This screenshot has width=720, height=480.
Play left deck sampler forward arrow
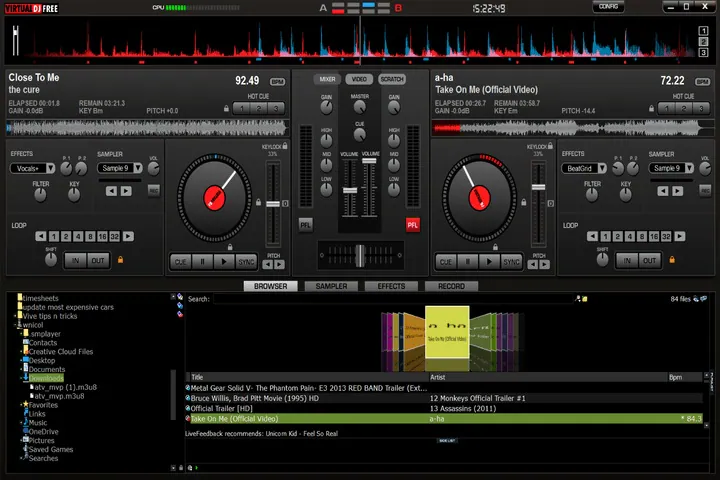pyautogui.click(x=126, y=191)
